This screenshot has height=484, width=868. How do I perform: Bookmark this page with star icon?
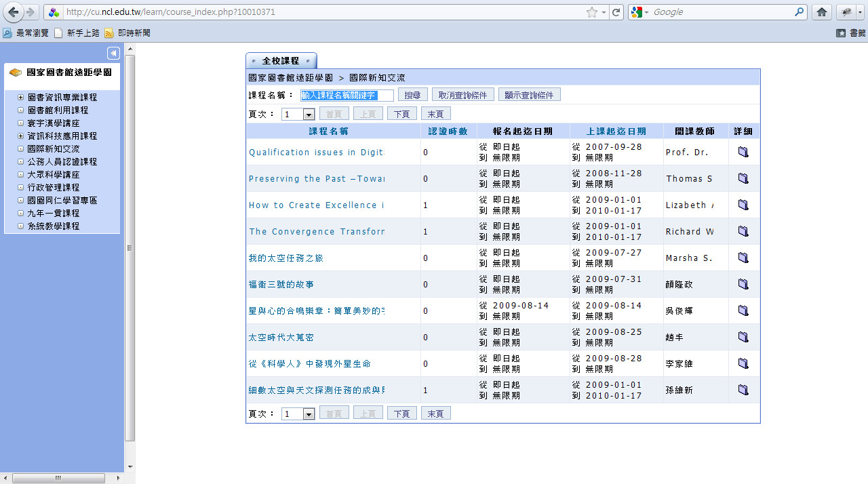[x=591, y=12]
